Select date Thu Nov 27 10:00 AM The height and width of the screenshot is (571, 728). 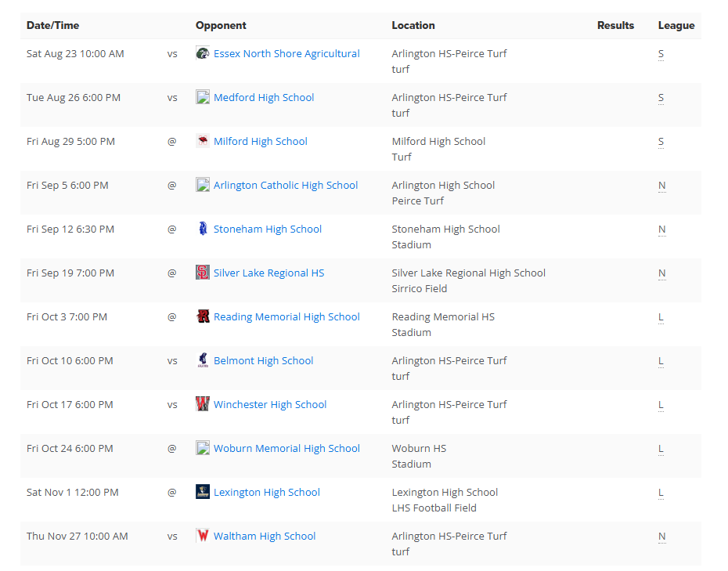[77, 537]
